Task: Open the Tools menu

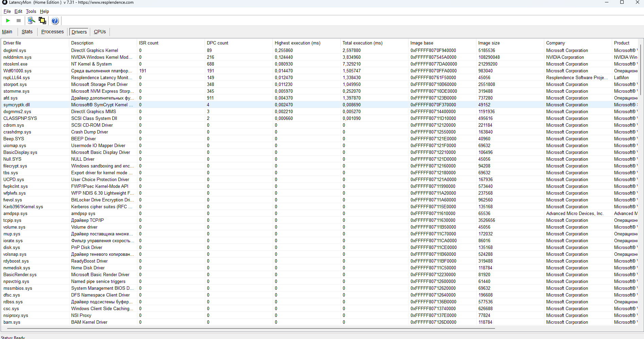Action: 31,11
